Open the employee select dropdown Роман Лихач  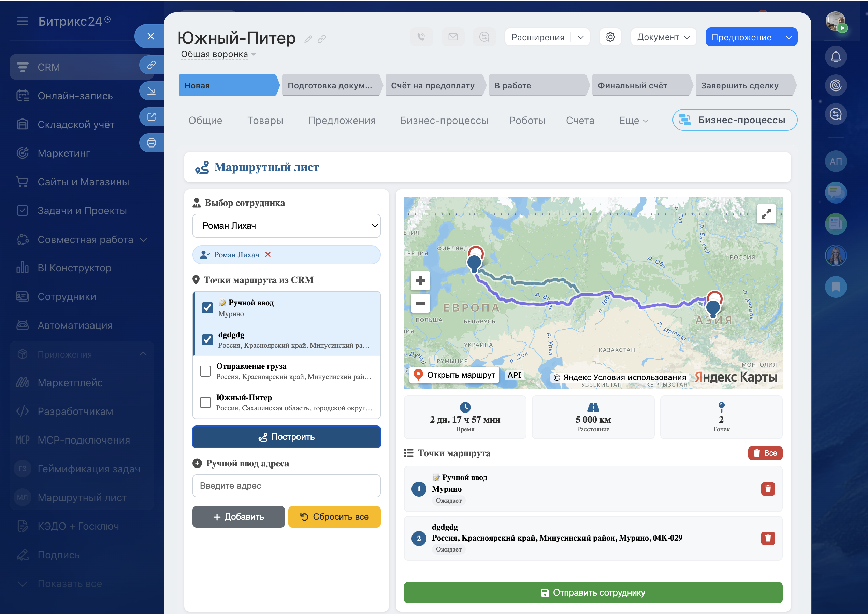pyautogui.click(x=286, y=226)
